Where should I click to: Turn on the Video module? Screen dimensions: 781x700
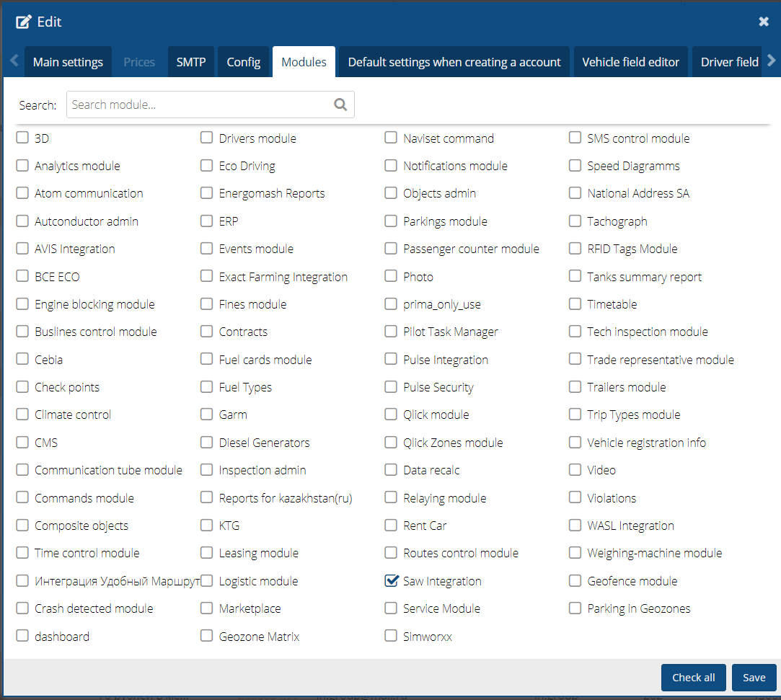(x=575, y=470)
